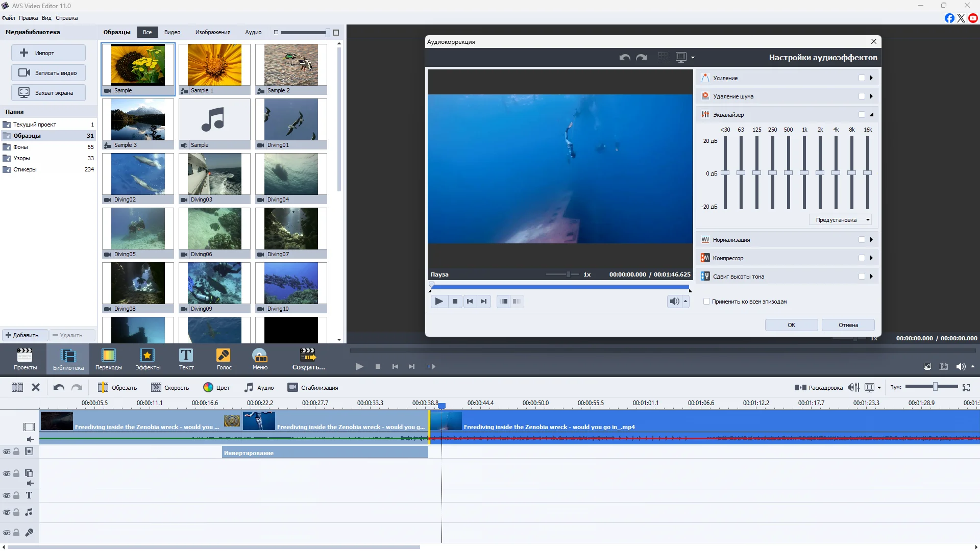980x551 pixels.
Task: Click the Записать видео button
Action: [48, 73]
